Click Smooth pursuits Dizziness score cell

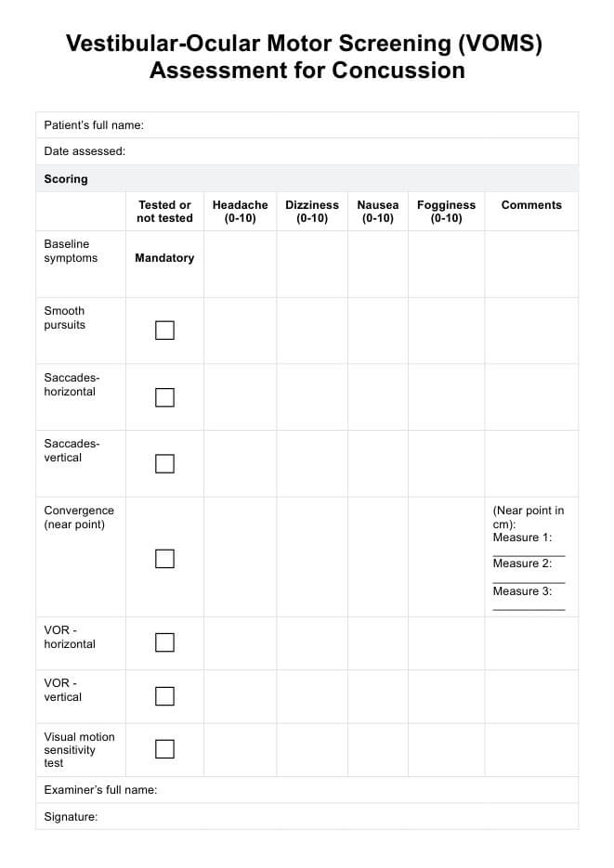(312, 330)
